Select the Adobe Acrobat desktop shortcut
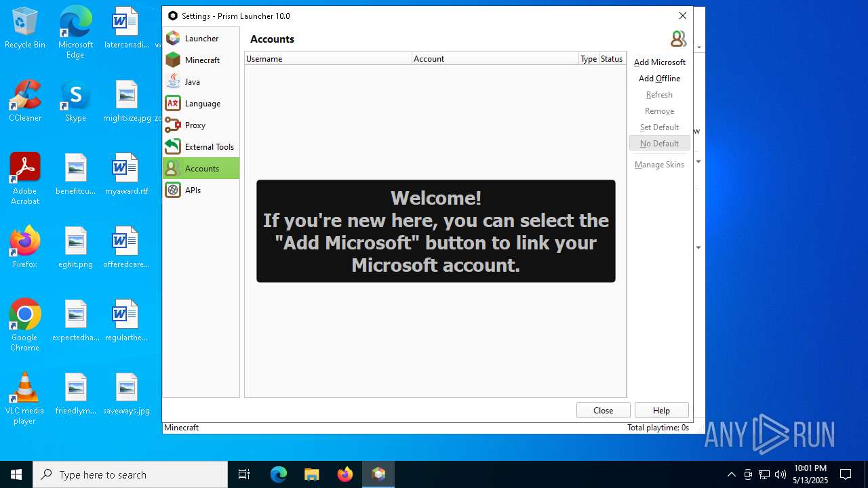 point(25,179)
